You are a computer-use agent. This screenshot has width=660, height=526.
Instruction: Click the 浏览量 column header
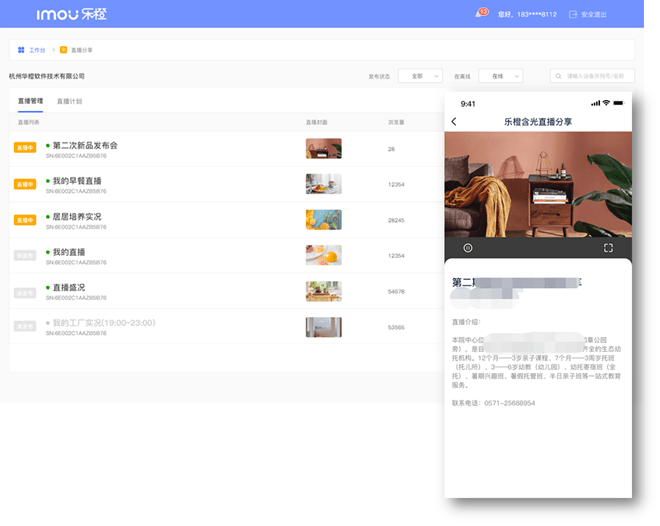[396, 122]
